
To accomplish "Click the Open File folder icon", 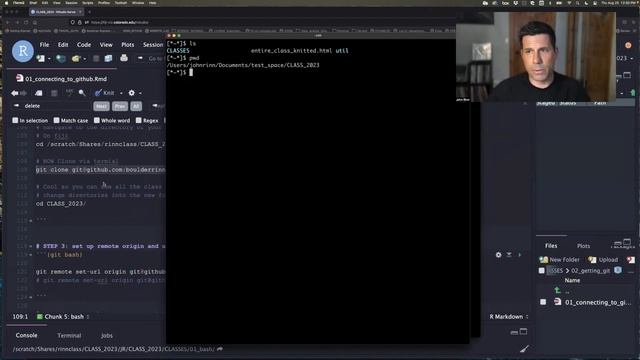I will click(76, 58).
